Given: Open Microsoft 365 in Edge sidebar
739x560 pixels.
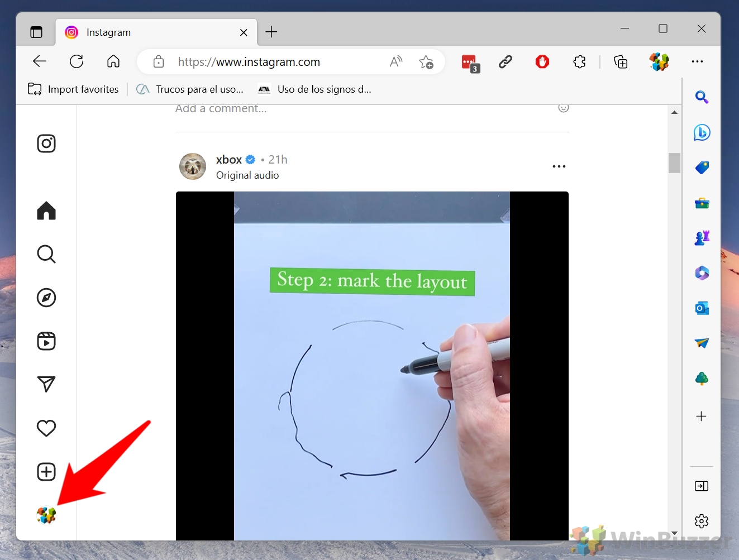Looking at the screenshot, I should click(x=702, y=273).
